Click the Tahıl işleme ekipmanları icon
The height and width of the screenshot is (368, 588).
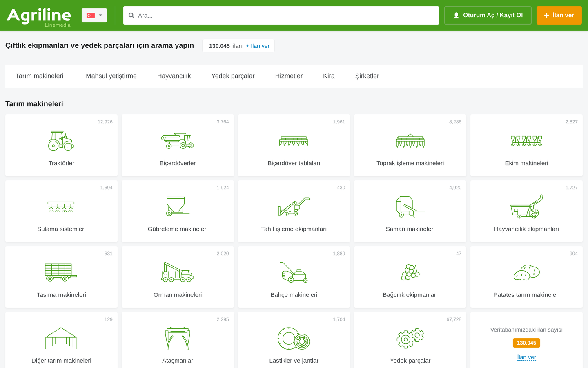tap(294, 206)
